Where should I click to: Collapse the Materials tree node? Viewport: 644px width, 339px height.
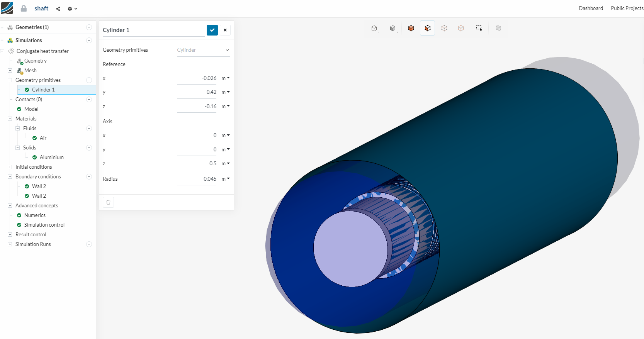[10, 119]
